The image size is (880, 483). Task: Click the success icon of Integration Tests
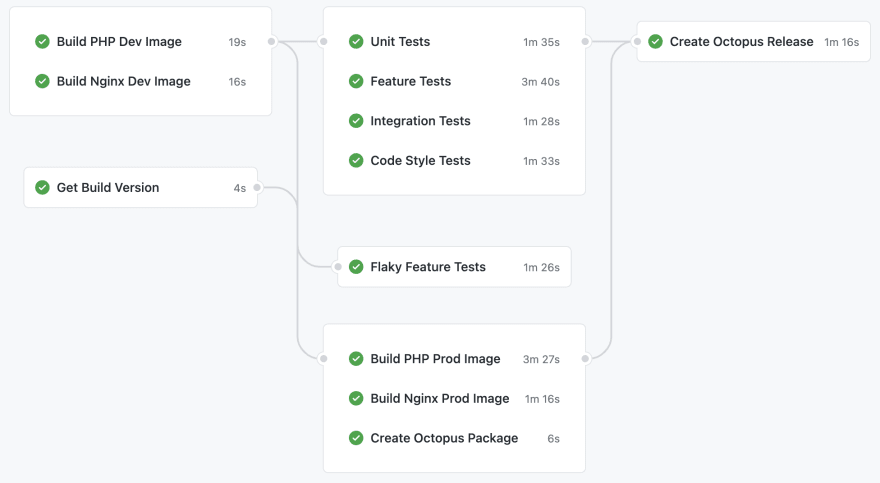tap(356, 121)
